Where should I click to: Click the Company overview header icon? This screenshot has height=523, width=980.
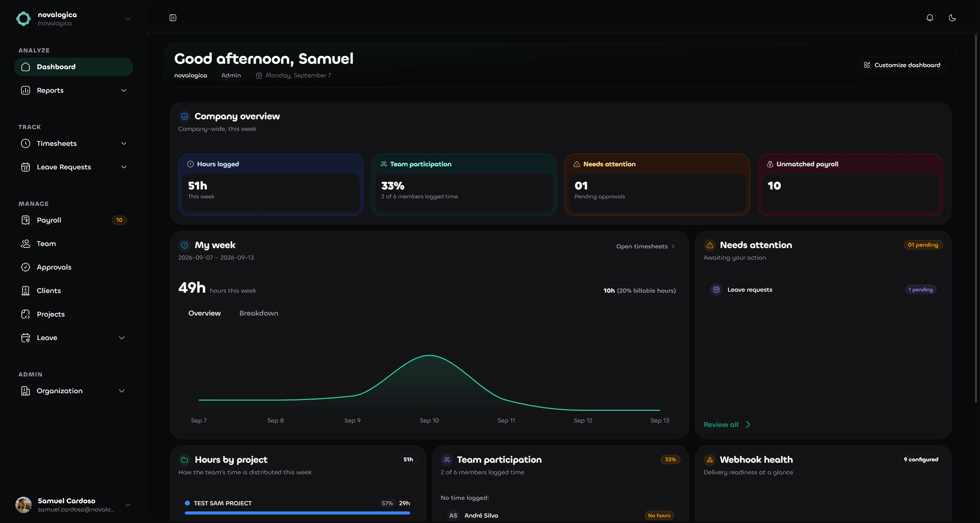(184, 117)
